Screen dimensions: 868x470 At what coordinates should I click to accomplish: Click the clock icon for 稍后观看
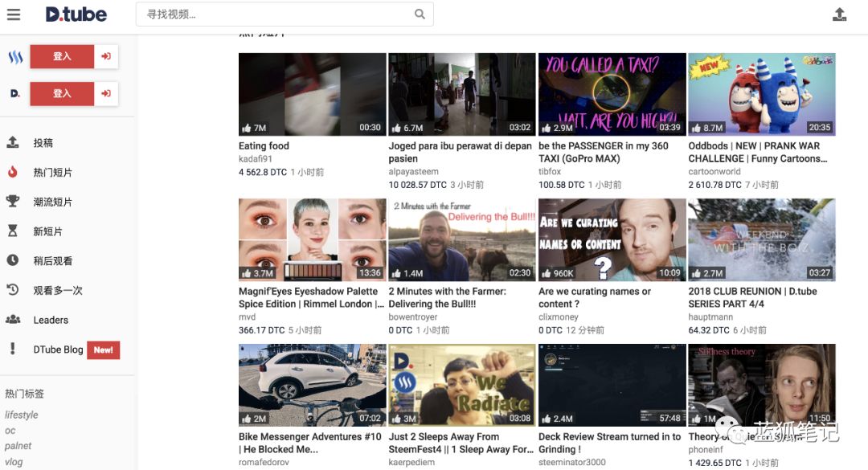pyautogui.click(x=13, y=260)
